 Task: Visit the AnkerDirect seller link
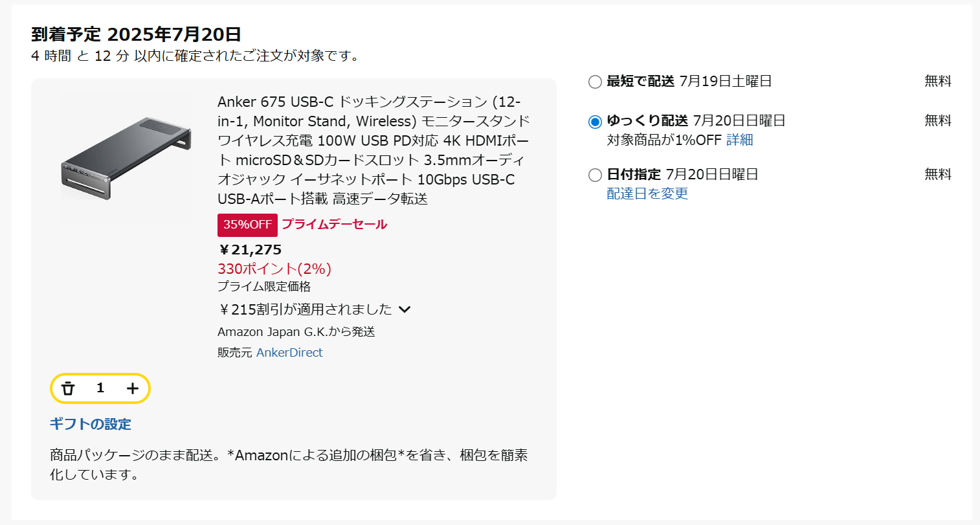[289, 353]
